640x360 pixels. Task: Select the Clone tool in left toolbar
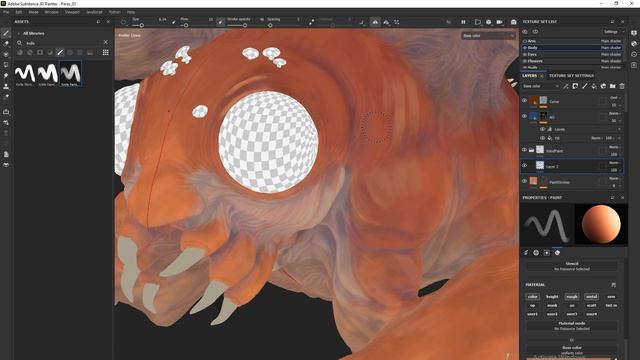tap(6, 87)
